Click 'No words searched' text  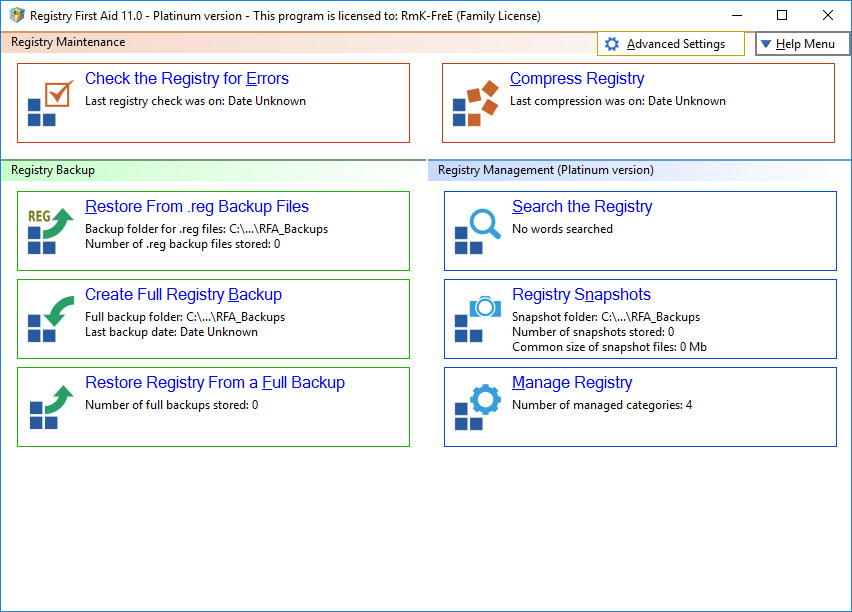click(562, 229)
